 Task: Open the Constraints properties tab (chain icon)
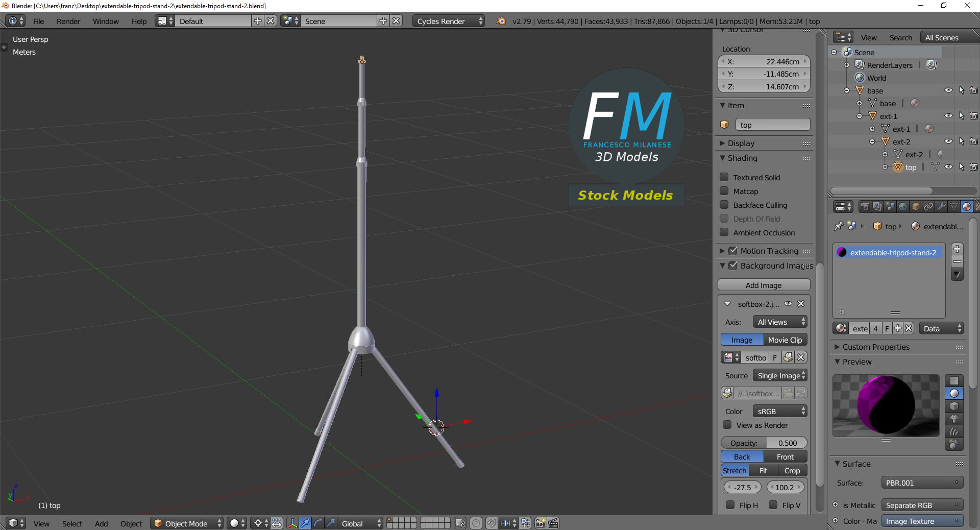coord(928,207)
